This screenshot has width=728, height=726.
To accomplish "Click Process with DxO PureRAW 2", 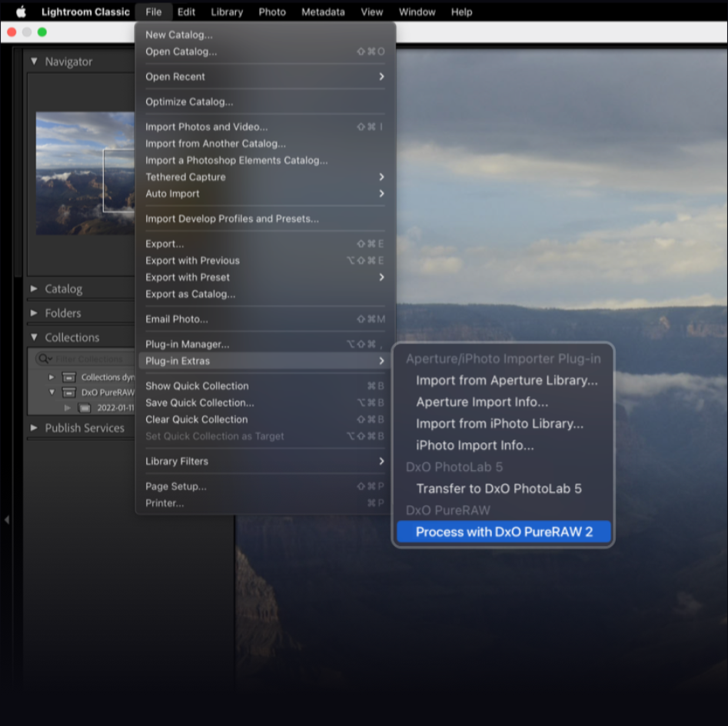I will (x=504, y=532).
